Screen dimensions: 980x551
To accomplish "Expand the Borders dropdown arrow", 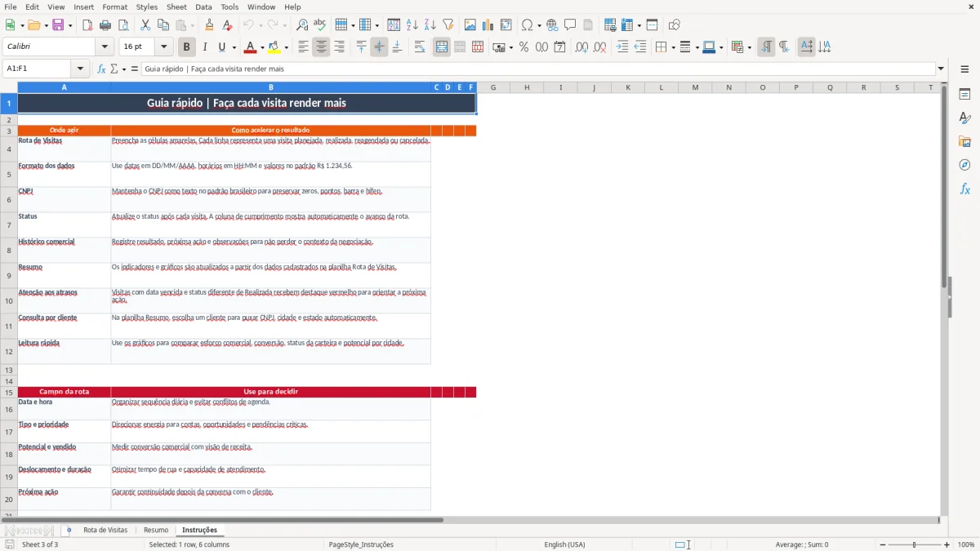I will click(673, 47).
